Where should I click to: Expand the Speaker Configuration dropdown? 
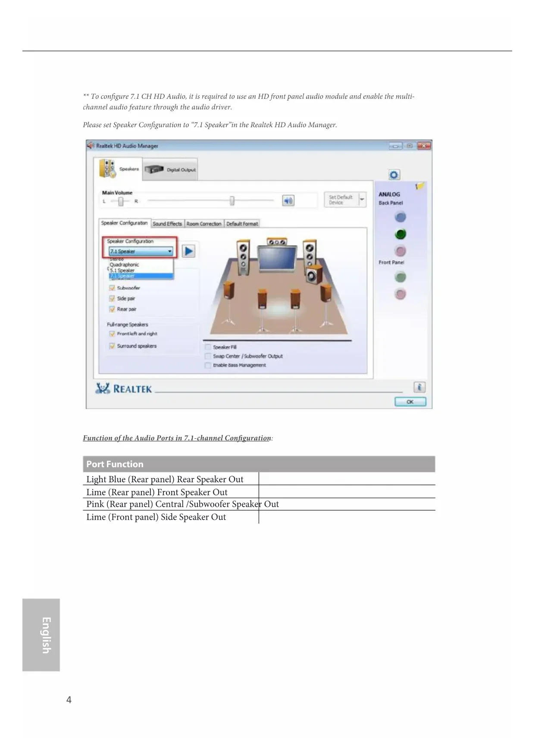(170, 251)
